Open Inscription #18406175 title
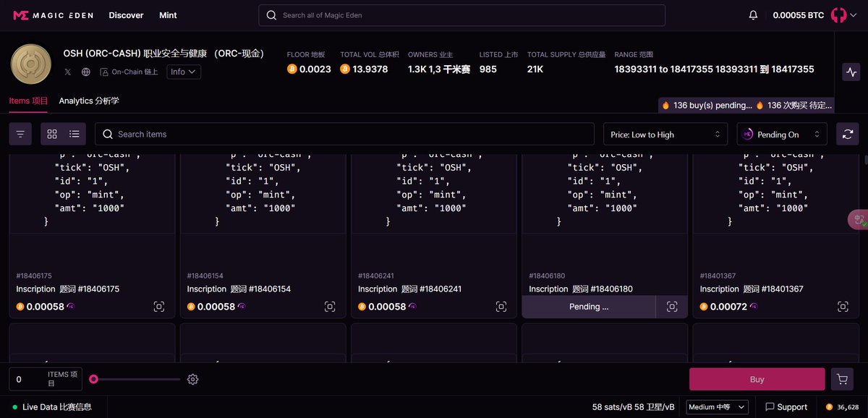The width and height of the screenshot is (868, 418). (x=68, y=289)
